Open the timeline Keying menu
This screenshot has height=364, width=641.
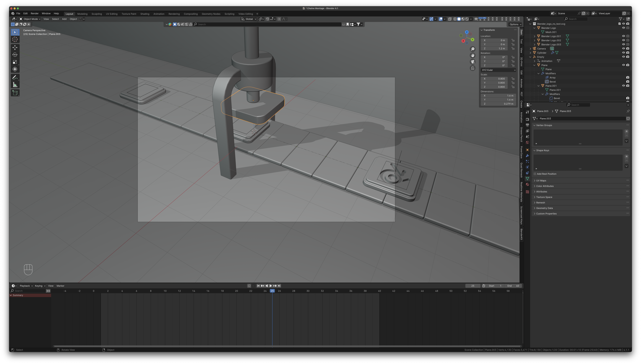40,286
